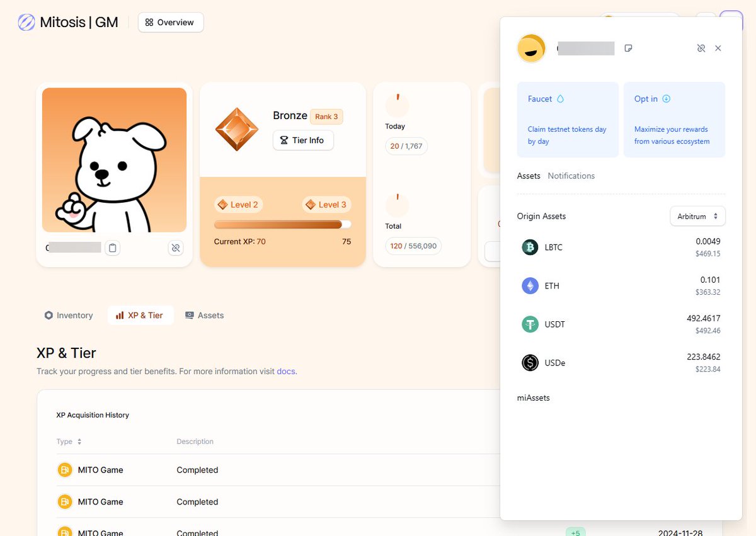Close the wallet panel
Image resolution: width=756 pixels, height=536 pixels.
pos(718,48)
